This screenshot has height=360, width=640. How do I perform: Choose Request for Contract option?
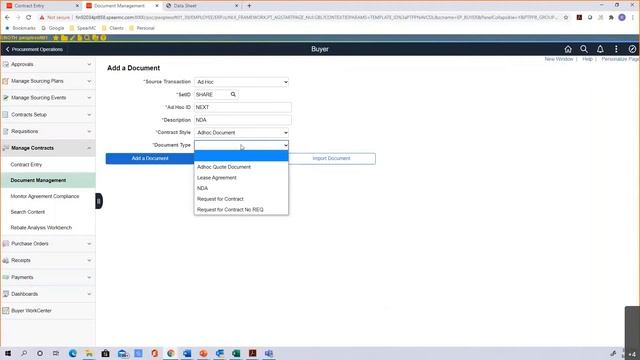click(241, 199)
